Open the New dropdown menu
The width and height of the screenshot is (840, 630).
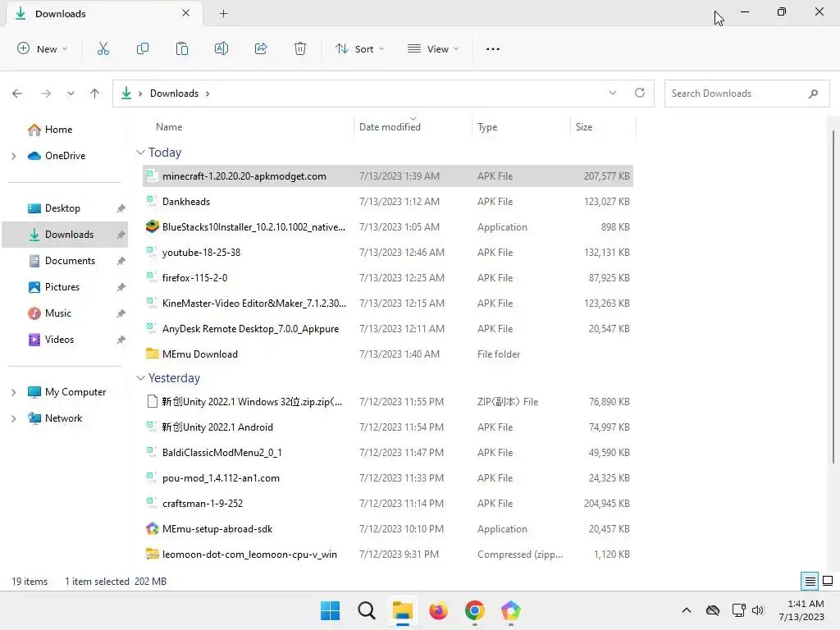(x=43, y=48)
